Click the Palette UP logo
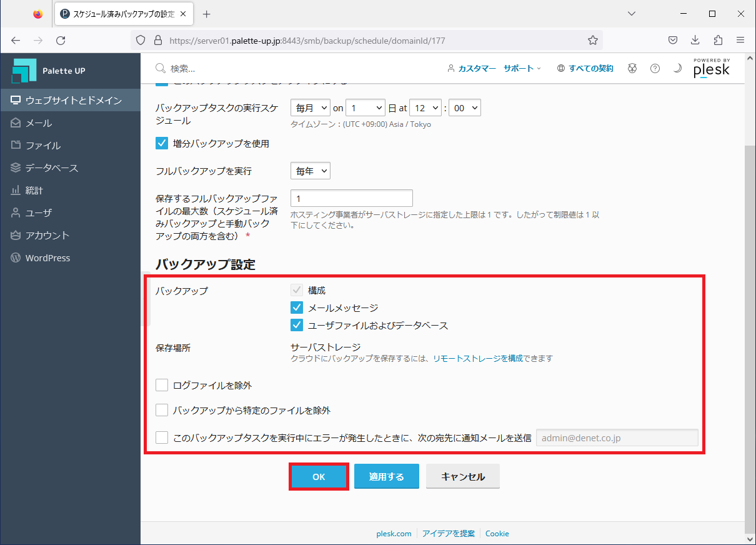 (48, 71)
